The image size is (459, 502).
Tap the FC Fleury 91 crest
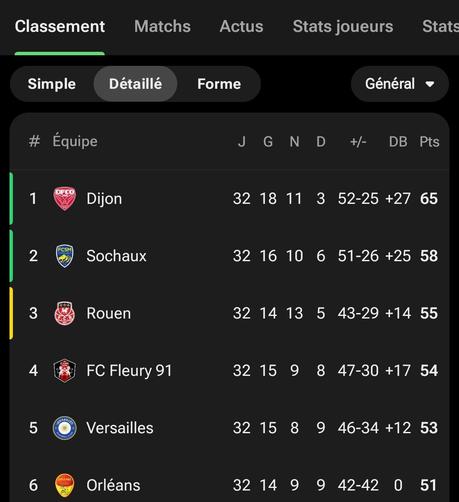pos(65,371)
